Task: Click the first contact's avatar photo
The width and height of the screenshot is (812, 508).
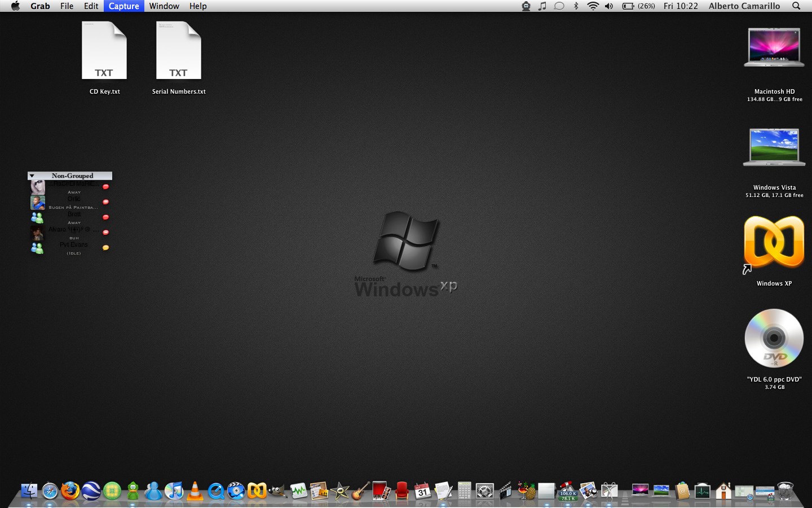Action: tap(37, 187)
